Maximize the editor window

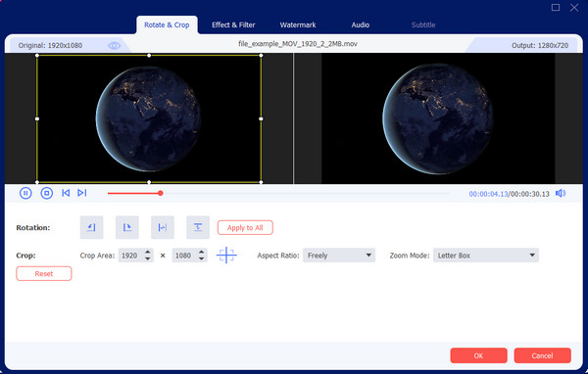click(556, 7)
